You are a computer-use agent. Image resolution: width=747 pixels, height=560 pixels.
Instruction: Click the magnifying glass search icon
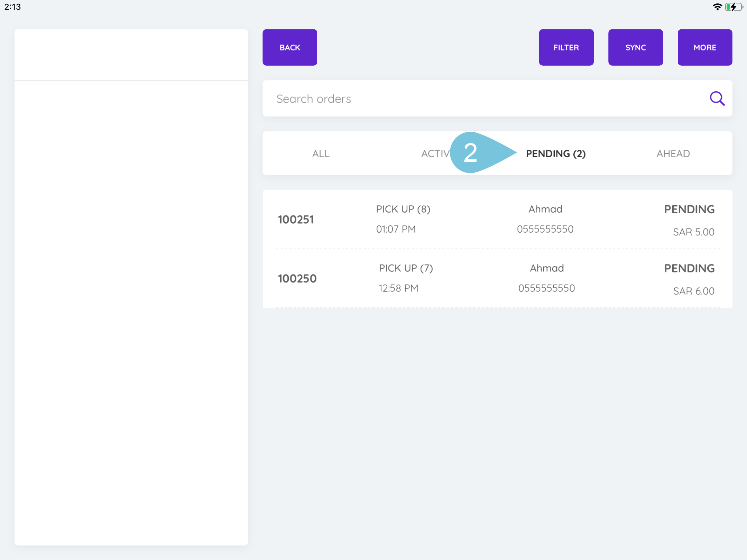click(717, 99)
